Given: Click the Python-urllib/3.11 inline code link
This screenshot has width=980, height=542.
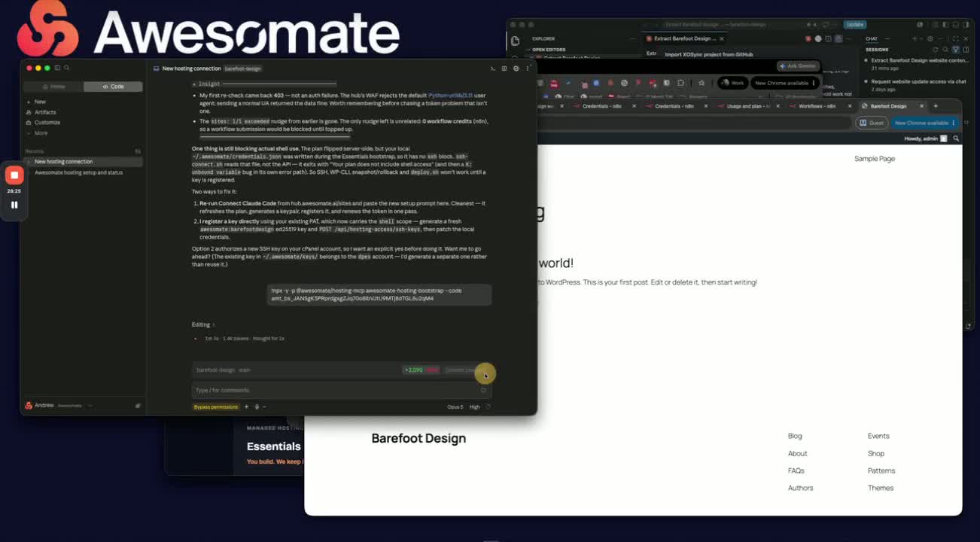Looking at the screenshot, I should (450, 96).
